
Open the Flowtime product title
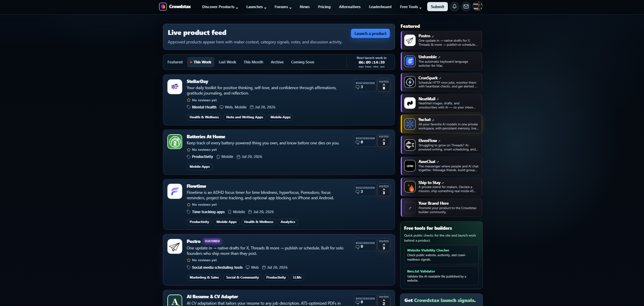pos(196,186)
